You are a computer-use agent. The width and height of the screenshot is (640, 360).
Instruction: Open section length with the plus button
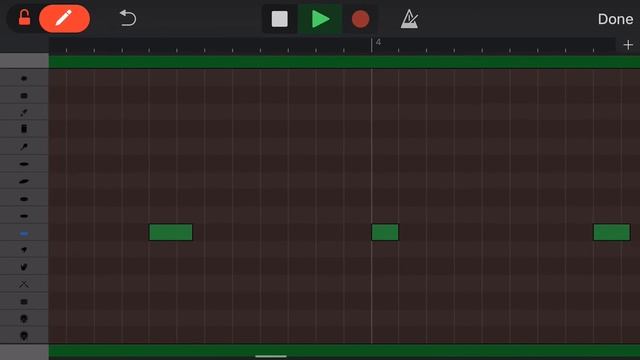click(x=628, y=45)
